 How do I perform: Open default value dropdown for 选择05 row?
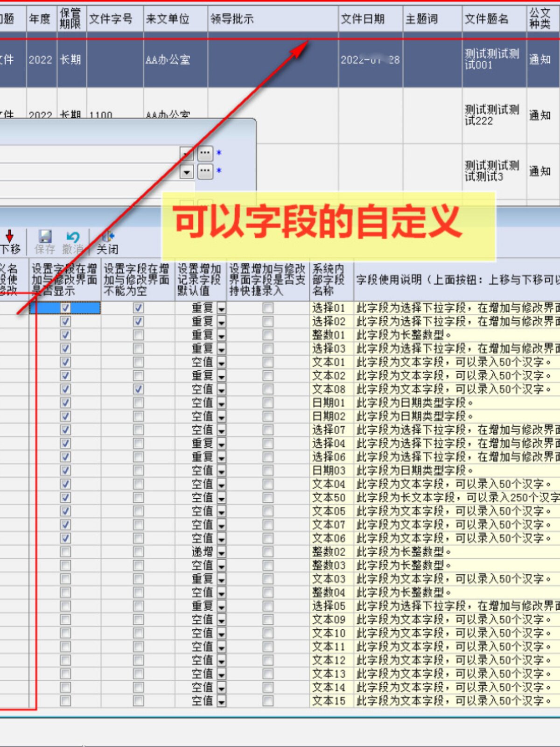click(x=221, y=606)
